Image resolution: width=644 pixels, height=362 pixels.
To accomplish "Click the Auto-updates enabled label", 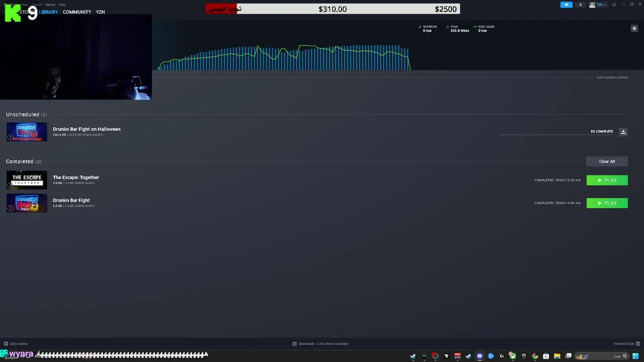I will (x=612, y=77).
